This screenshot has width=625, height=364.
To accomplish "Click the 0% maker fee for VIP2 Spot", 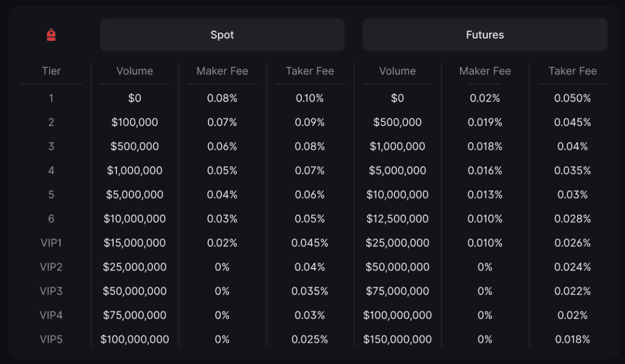I will (x=222, y=267).
